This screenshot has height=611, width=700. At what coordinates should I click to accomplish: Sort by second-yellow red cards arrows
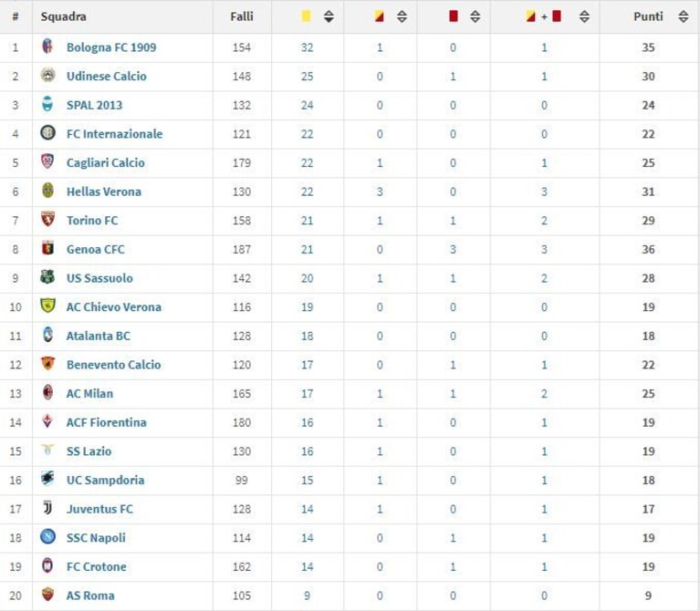click(402, 16)
